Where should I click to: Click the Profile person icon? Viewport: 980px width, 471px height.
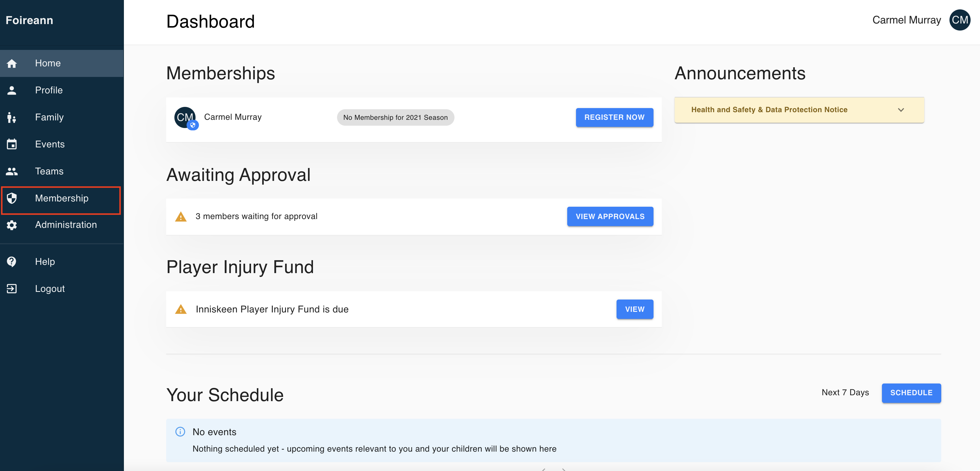[x=12, y=90]
